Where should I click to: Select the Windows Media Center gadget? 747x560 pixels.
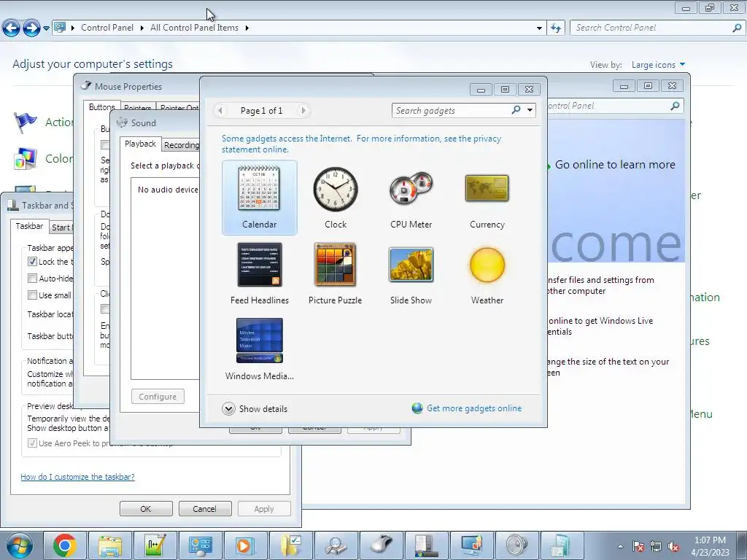(x=259, y=349)
